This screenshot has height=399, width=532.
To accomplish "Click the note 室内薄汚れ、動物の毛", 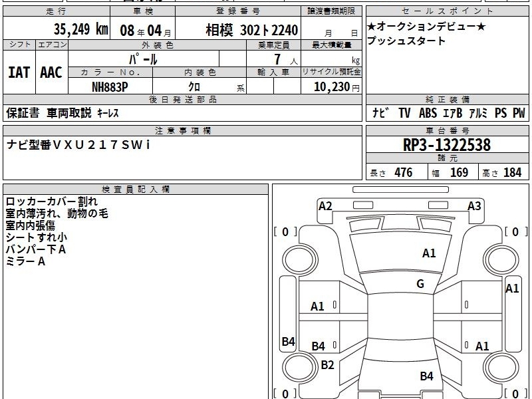I will (57, 213).
